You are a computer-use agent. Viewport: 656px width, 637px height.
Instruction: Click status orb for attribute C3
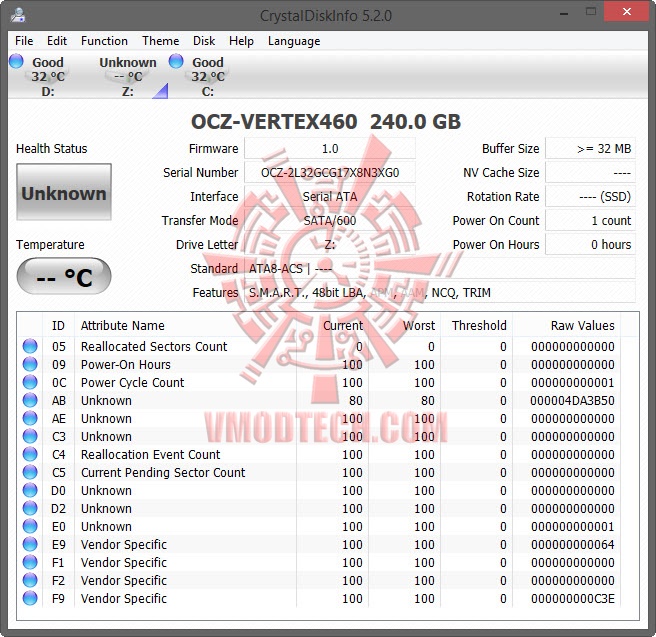30,436
